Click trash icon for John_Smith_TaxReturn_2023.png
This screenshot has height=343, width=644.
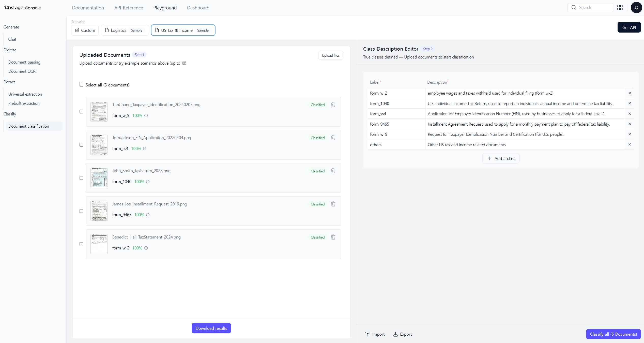point(333,171)
